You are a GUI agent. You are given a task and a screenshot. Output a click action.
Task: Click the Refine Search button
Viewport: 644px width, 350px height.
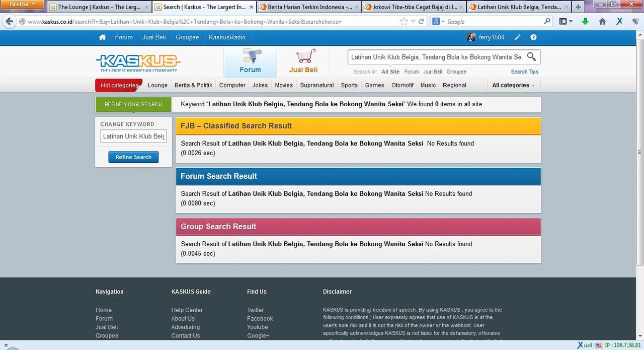(x=133, y=157)
